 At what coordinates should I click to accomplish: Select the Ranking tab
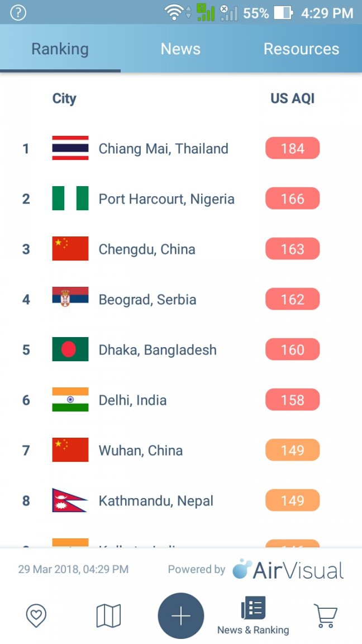(60, 49)
